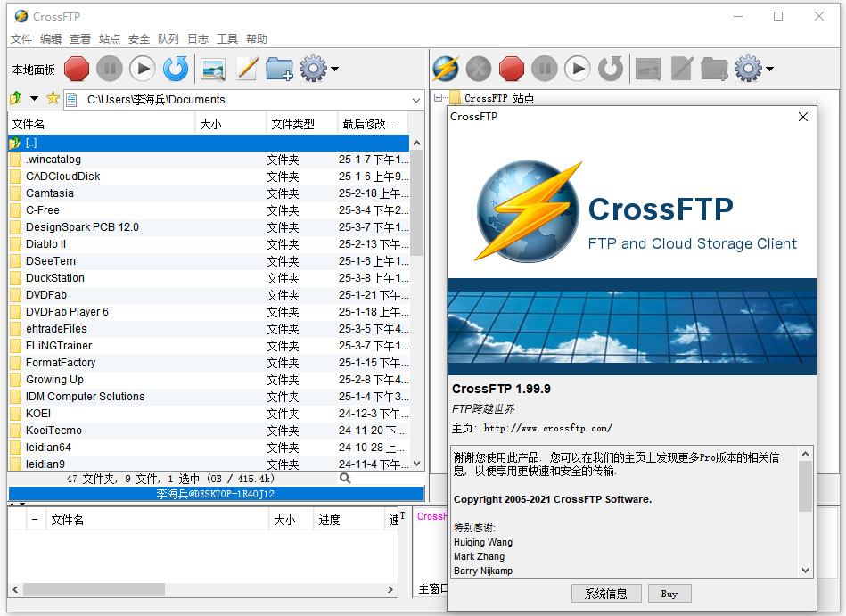
Task: Collapse the CrossFTP 站点 tree node
Action: [x=436, y=98]
